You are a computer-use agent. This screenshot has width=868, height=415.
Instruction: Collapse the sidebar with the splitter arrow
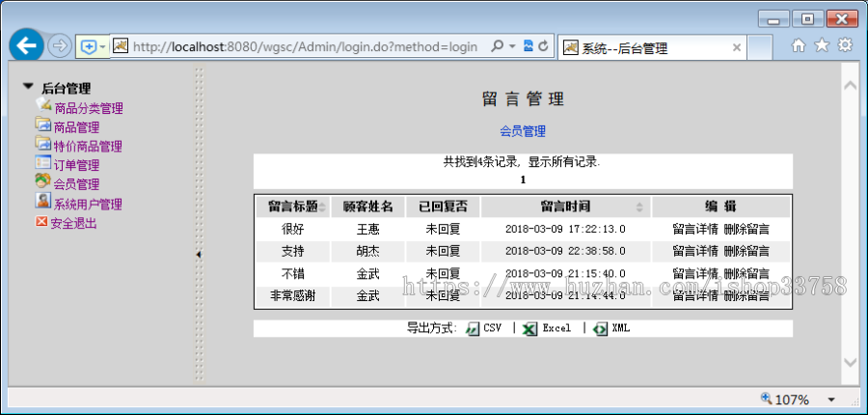pyautogui.click(x=199, y=255)
